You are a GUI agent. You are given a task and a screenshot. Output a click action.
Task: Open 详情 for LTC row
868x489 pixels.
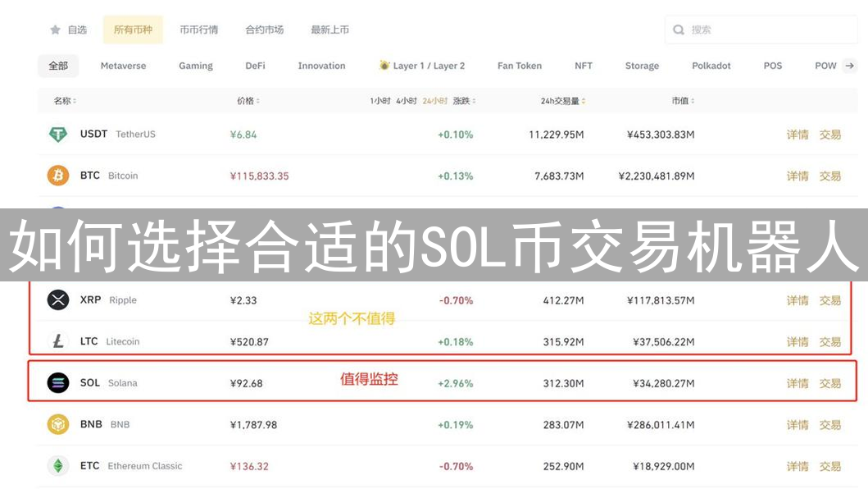click(798, 342)
